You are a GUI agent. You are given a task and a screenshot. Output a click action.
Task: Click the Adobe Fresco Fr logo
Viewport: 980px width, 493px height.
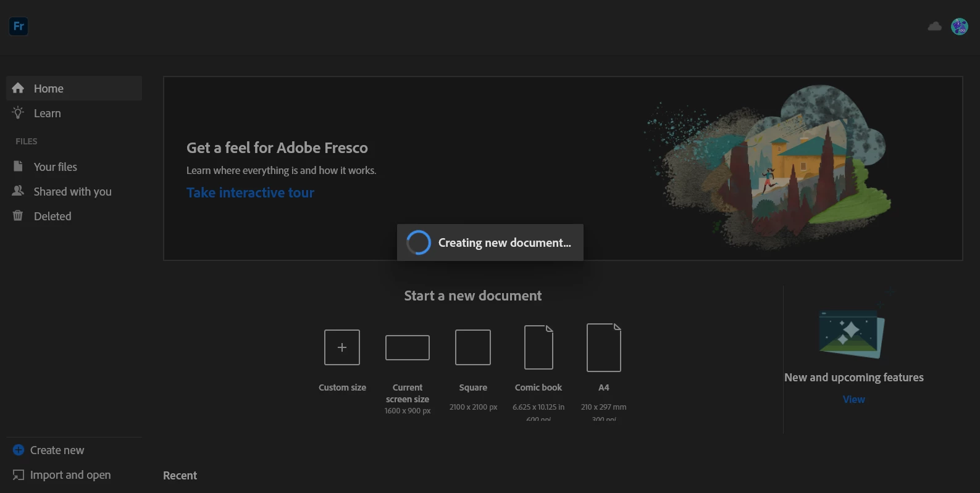19,26
